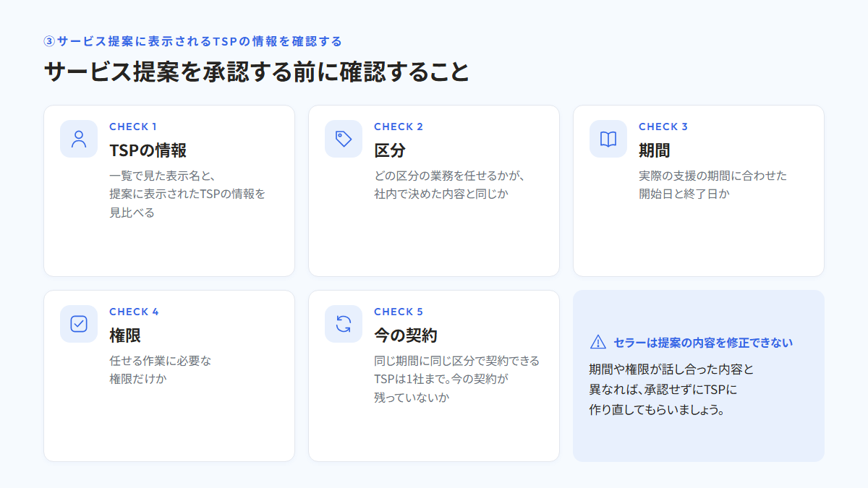Viewport: 868px width, 488px height.
Task: Click the text 任せる作業に必要な
Action: tap(161, 361)
